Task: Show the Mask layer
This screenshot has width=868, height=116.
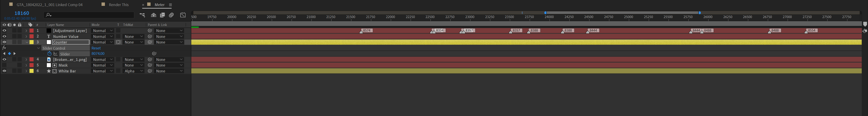Action: 4,65
